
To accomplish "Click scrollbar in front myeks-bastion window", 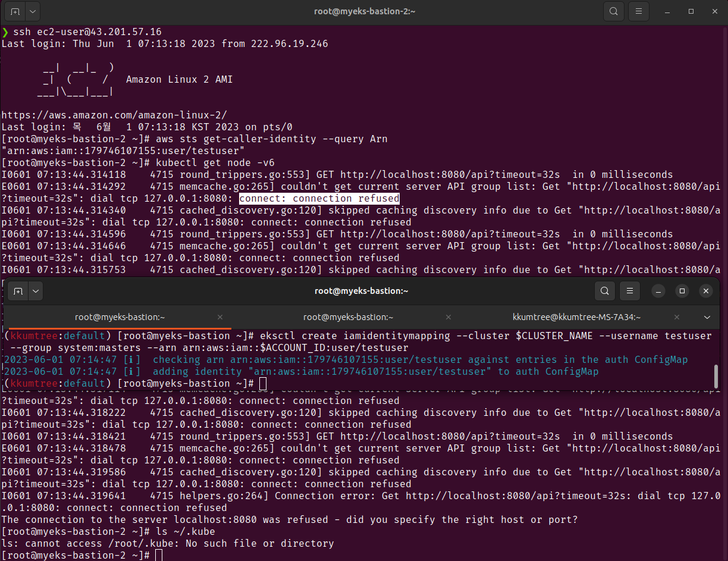I will (716, 377).
